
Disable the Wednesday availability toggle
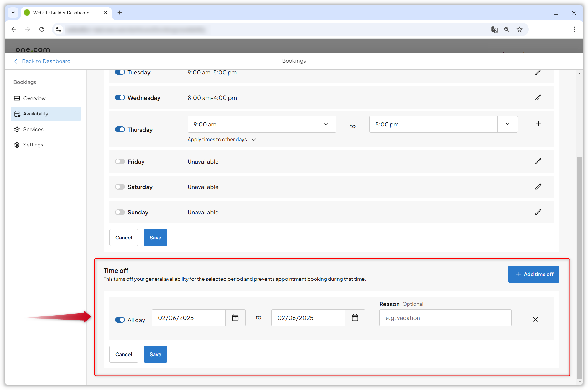[120, 98]
